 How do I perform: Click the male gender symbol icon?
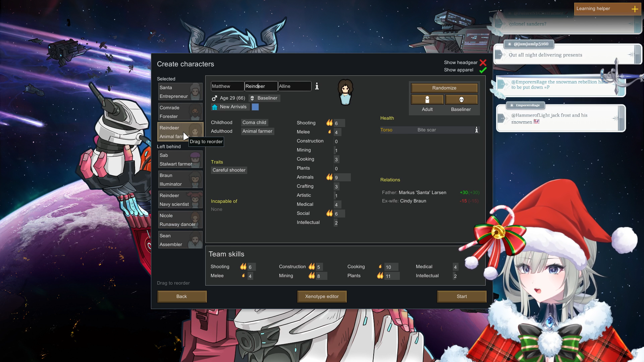click(214, 98)
